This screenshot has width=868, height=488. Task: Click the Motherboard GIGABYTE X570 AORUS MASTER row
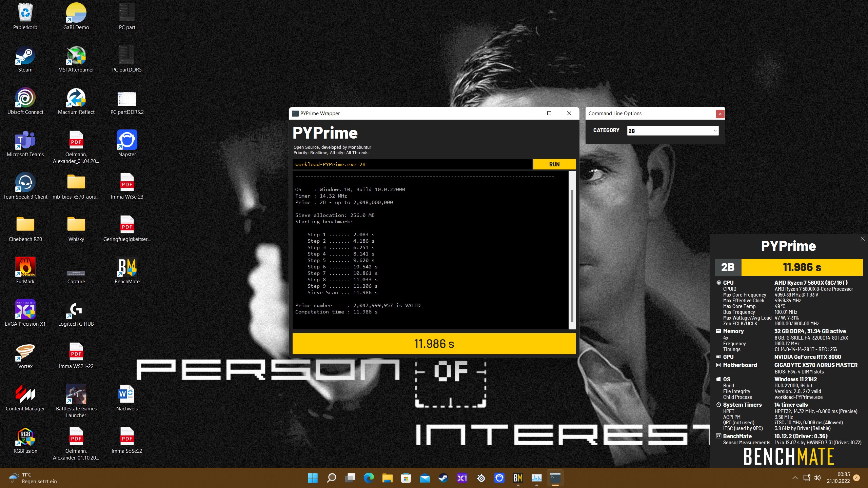pyautogui.click(x=788, y=365)
